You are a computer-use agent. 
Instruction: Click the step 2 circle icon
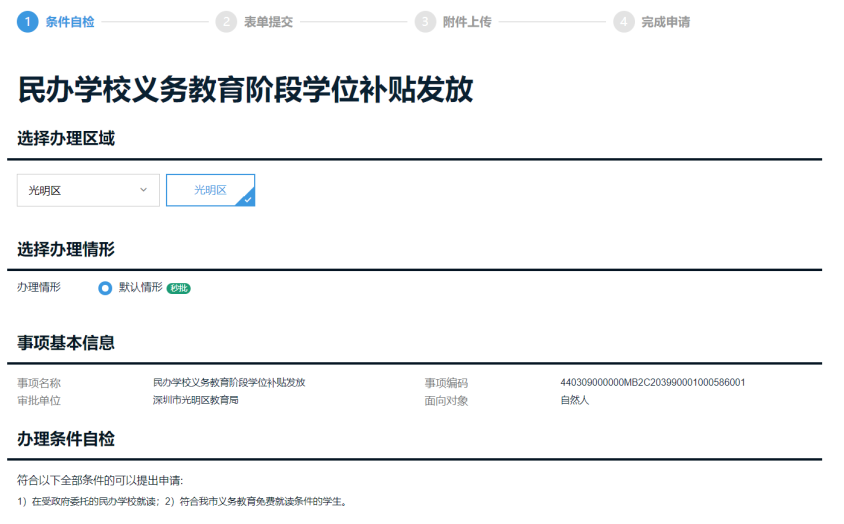(226, 22)
